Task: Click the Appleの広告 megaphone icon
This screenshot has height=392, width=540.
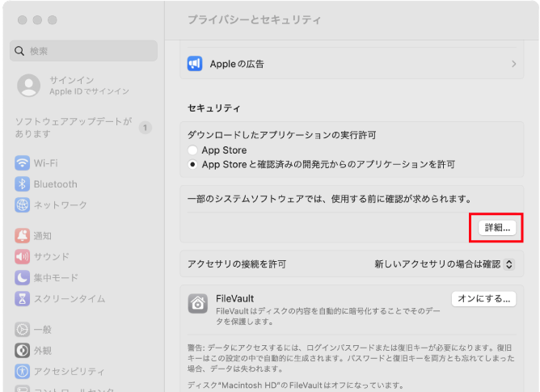Action: coord(195,64)
